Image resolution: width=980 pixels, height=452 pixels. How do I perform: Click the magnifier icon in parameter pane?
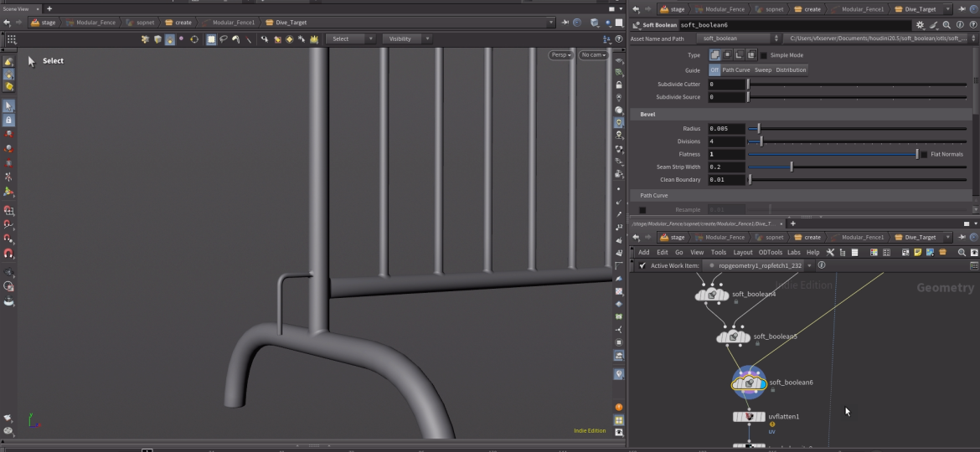tap(946, 25)
